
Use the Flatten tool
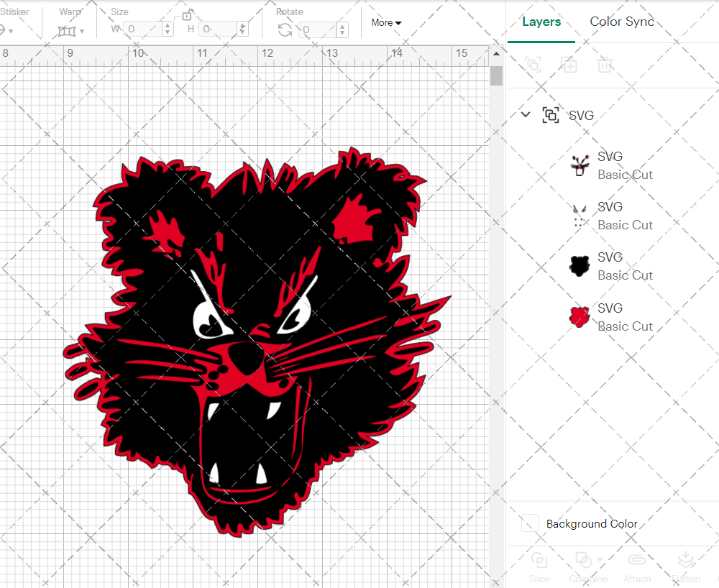(686, 559)
